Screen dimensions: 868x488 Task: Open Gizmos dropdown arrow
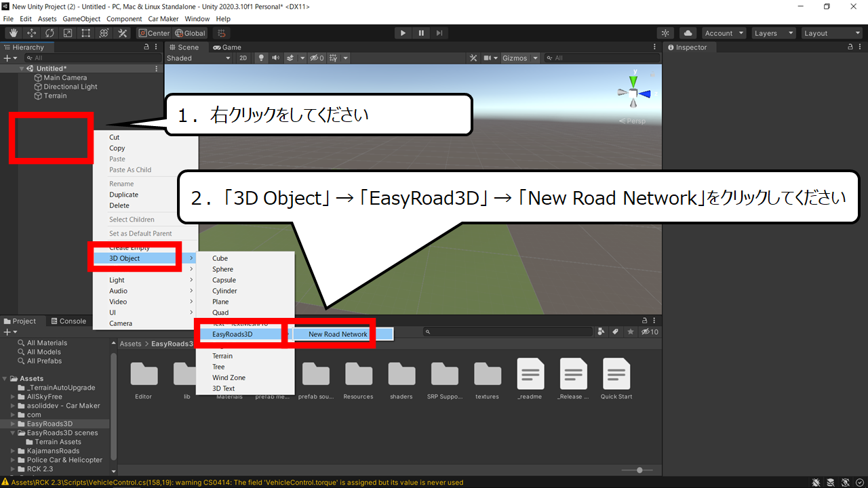(536, 58)
